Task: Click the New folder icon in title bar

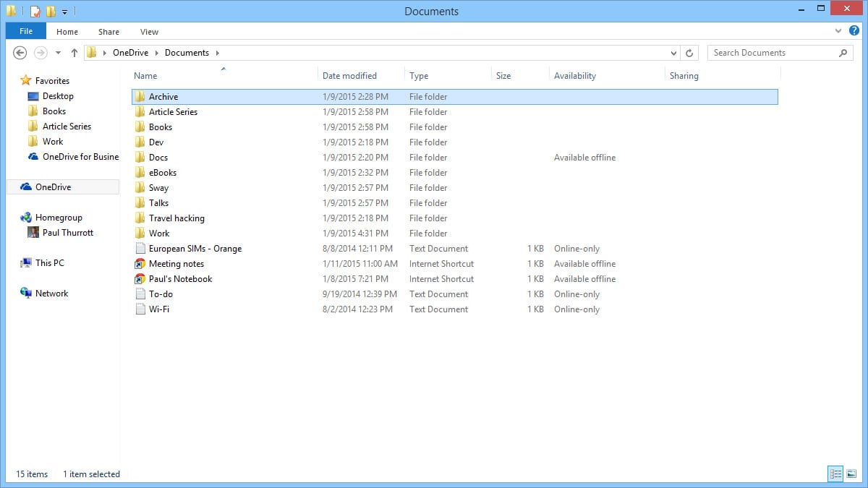Action: click(51, 12)
